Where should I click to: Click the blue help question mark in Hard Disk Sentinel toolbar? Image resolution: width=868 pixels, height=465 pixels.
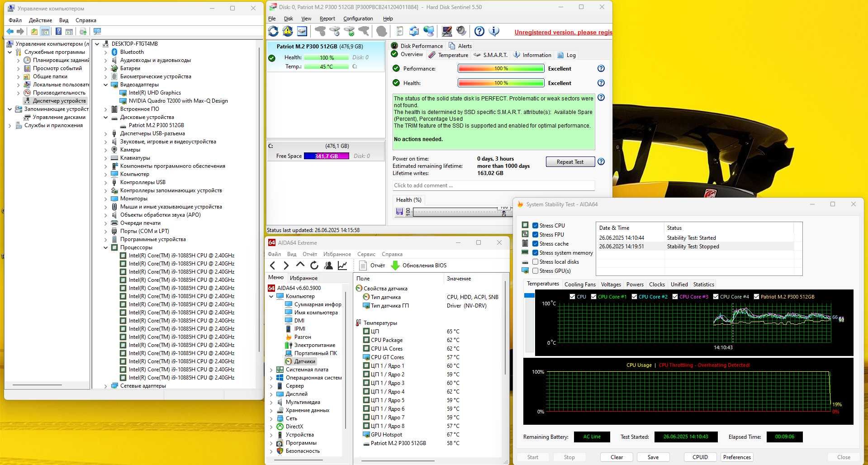click(x=479, y=31)
